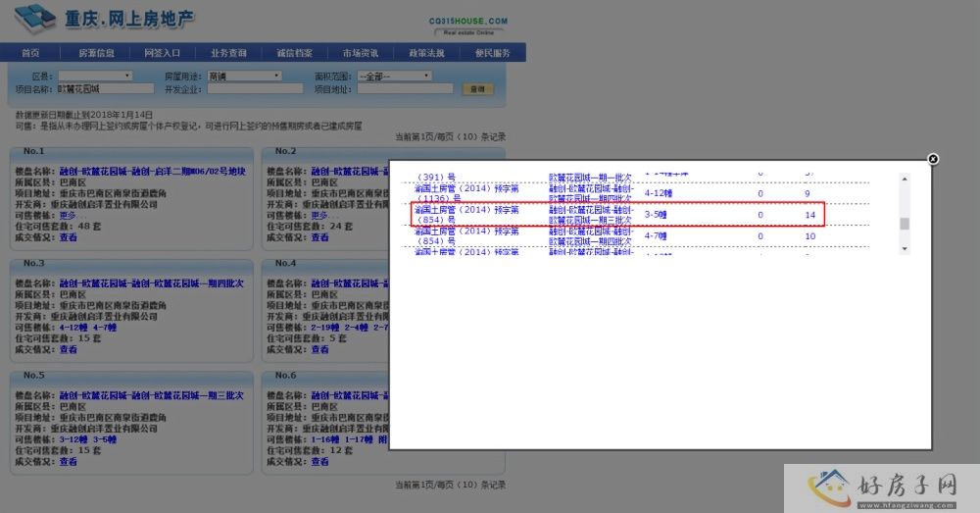This screenshot has height=513, width=980.
Task: Click the popup scrollbar up arrow
Action: [x=905, y=179]
